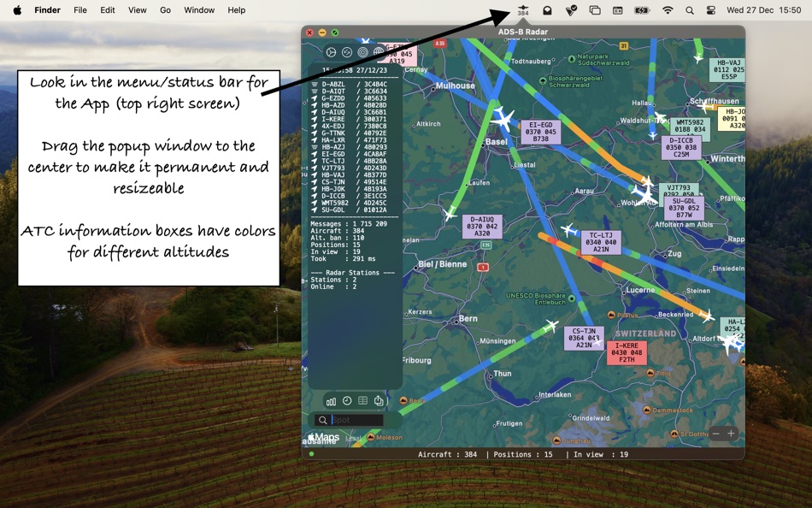
Task: Click the date and time Wed 27 Dec 15:50
Action: click(764, 10)
